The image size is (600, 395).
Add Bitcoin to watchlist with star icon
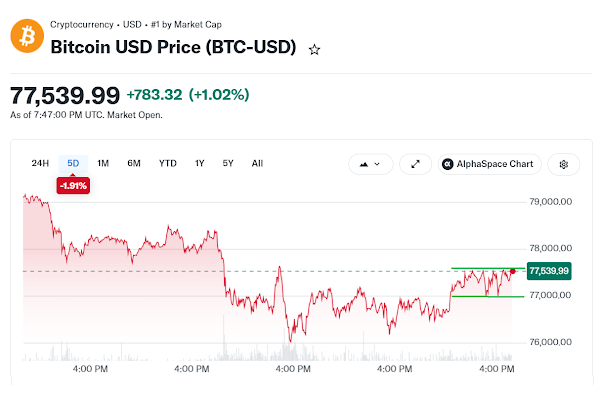point(314,49)
